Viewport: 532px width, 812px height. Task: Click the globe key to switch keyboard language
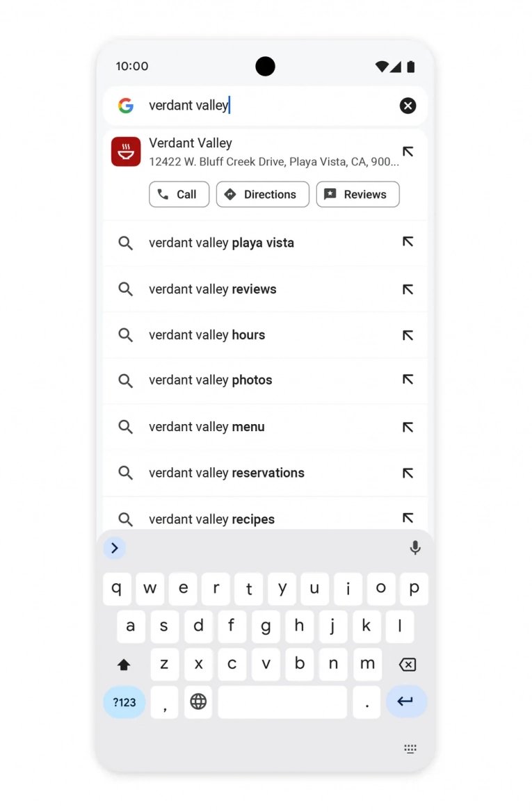point(198,702)
